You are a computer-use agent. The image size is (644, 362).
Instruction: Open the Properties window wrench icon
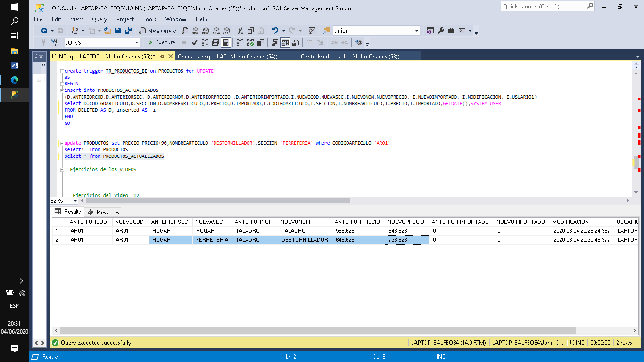(x=441, y=31)
